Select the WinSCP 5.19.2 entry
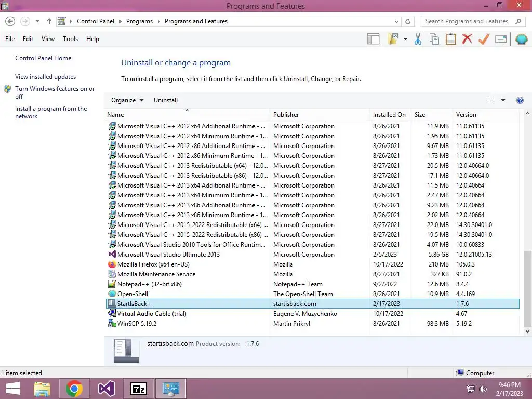The image size is (532, 399). [312, 323]
